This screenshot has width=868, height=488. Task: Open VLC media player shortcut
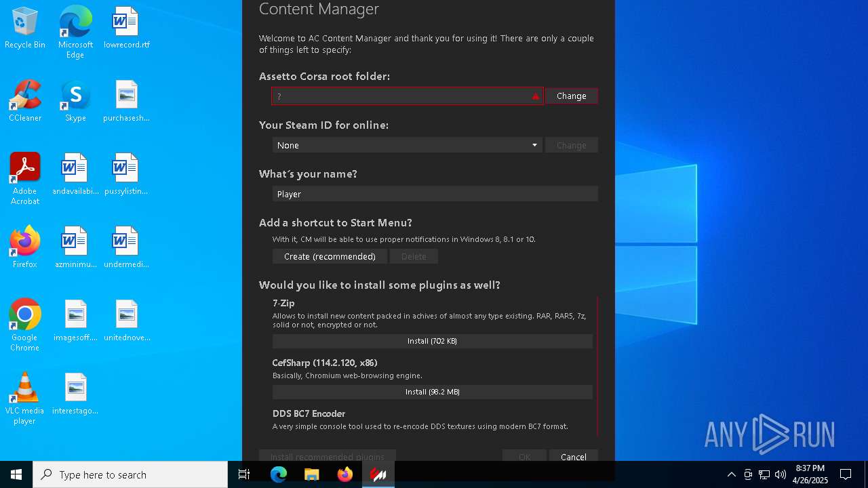[x=25, y=399]
